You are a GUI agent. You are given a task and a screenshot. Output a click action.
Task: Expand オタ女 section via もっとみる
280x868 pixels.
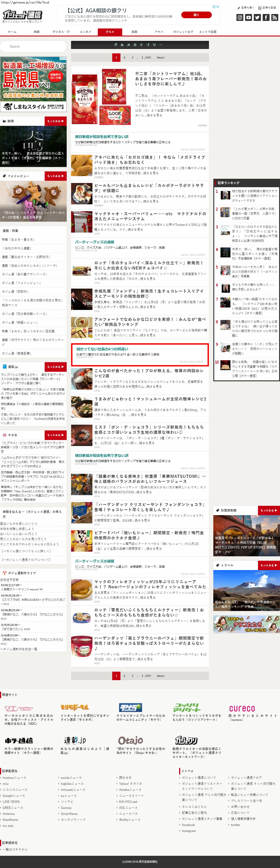click(55, 435)
